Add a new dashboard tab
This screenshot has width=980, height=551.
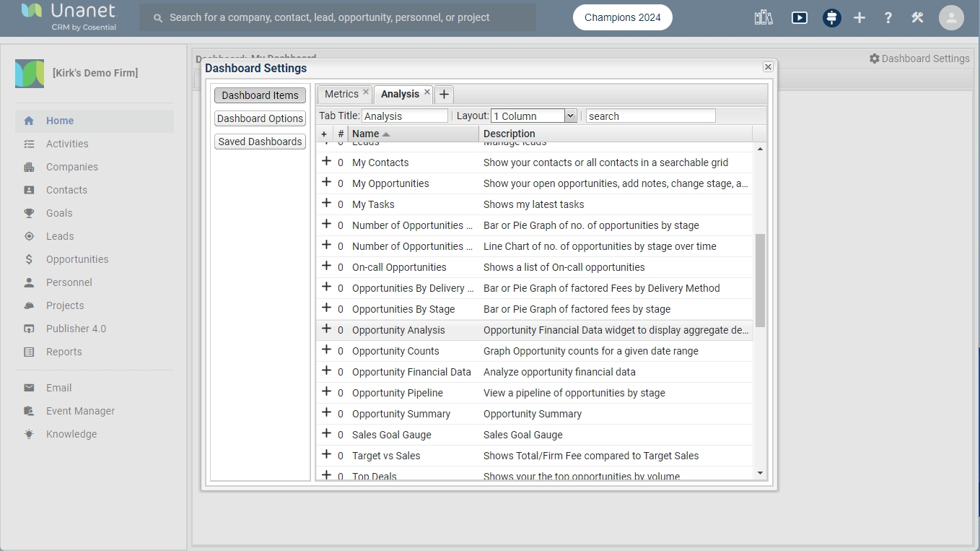coord(444,95)
